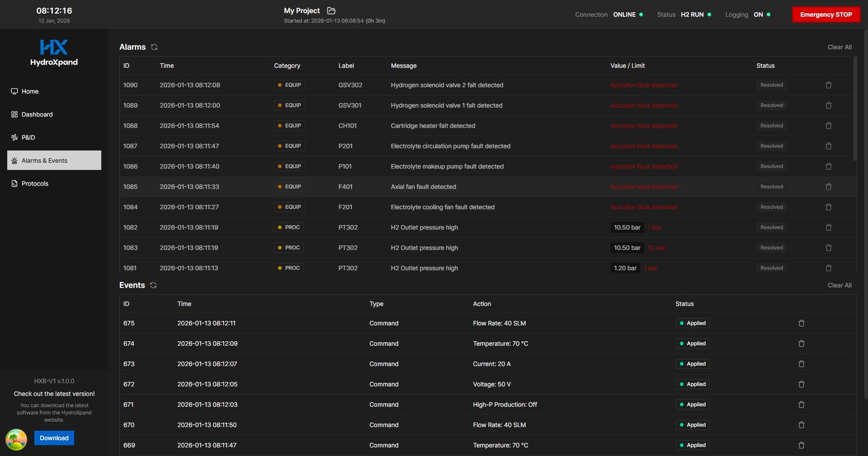The image size is (868, 456).
Task: Click the Alarms table scrollbar
Action: [x=854, y=108]
